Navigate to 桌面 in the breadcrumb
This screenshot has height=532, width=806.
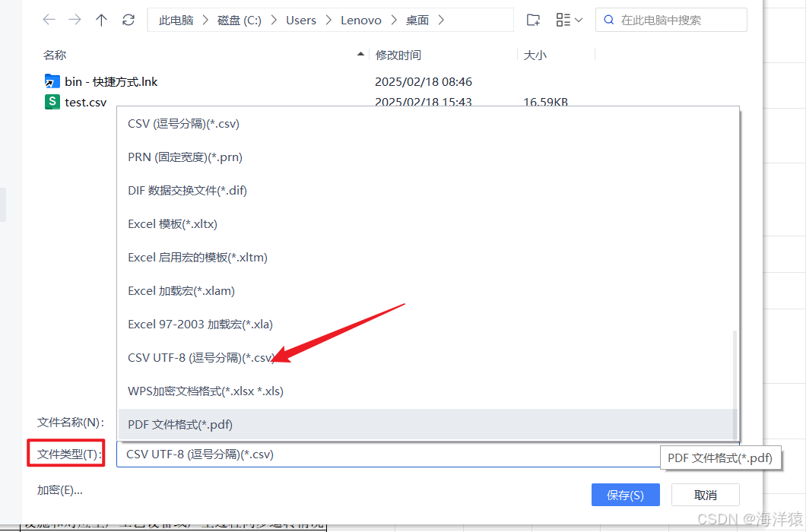[417, 20]
